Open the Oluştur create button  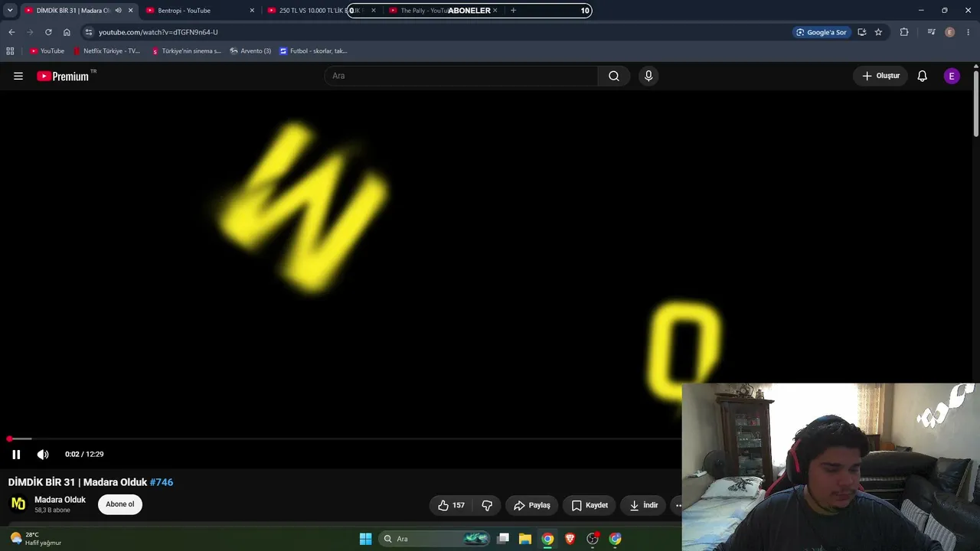(x=880, y=76)
